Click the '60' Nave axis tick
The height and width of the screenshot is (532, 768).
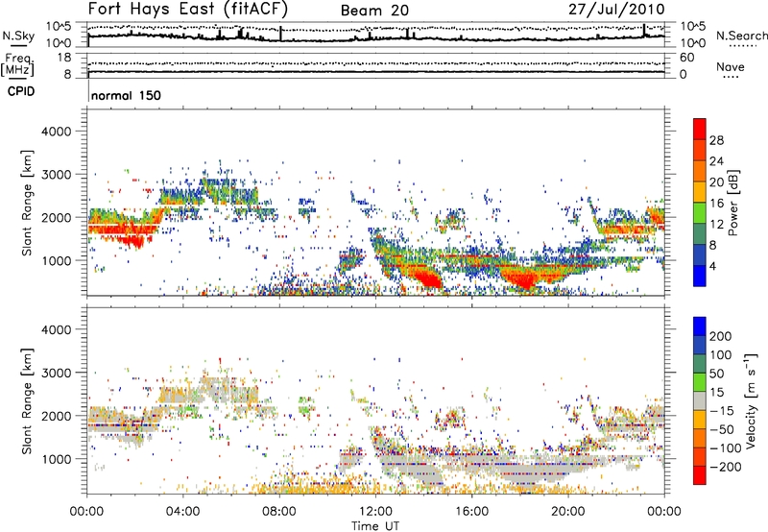click(x=686, y=58)
